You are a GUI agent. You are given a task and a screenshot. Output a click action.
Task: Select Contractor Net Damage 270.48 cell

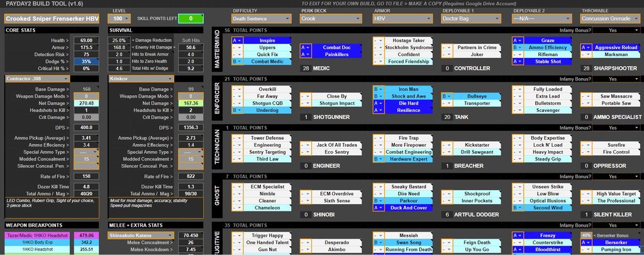[86, 103]
